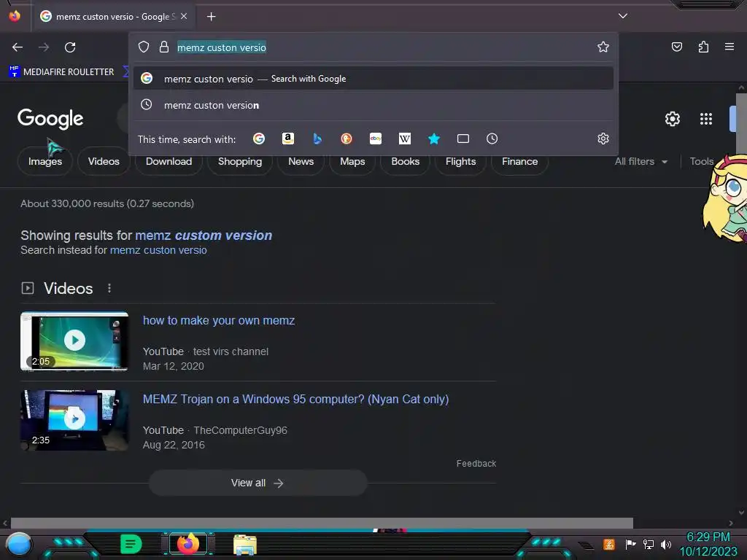Open the network tray icon
The image size is (747, 560).
click(648, 544)
